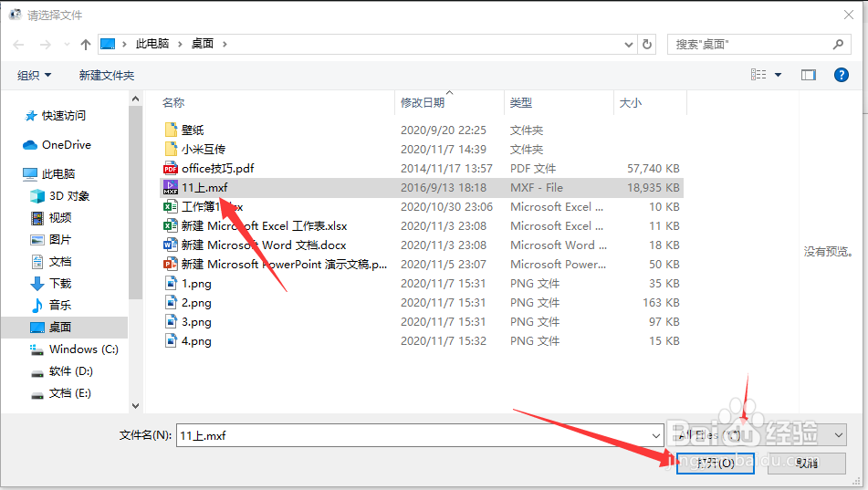
Task: Click the 取消 button
Action: [807, 463]
